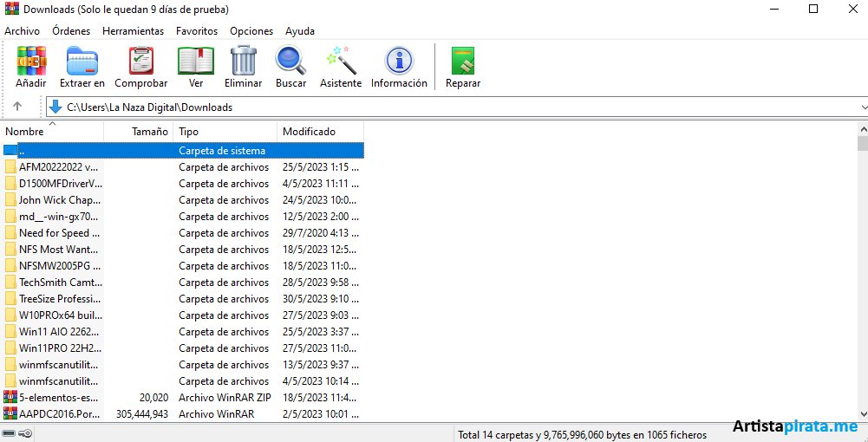Expand the address path dropdown arrow
Image resolution: width=868 pixels, height=442 pixels.
point(865,107)
